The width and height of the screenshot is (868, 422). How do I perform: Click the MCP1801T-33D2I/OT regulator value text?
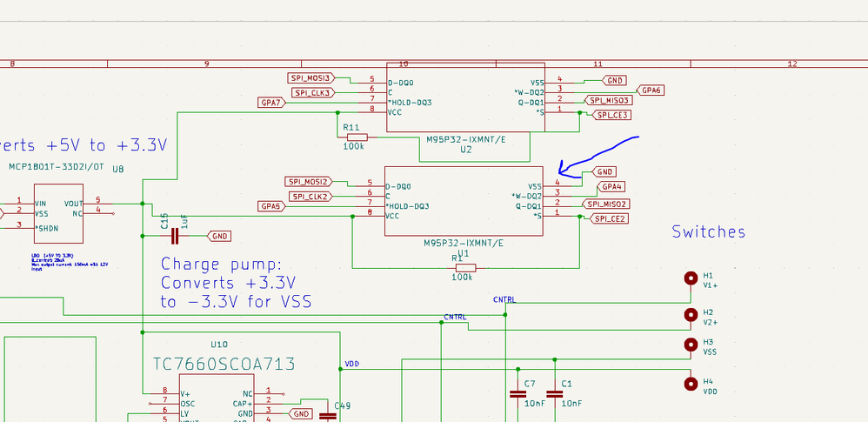[x=56, y=166]
